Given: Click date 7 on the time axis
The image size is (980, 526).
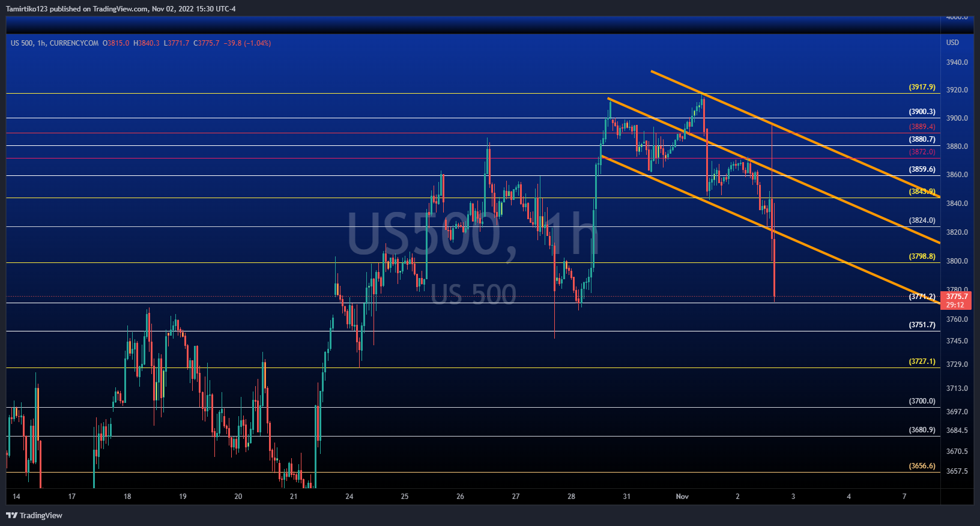Looking at the screenshot, I should pos(904,497).
